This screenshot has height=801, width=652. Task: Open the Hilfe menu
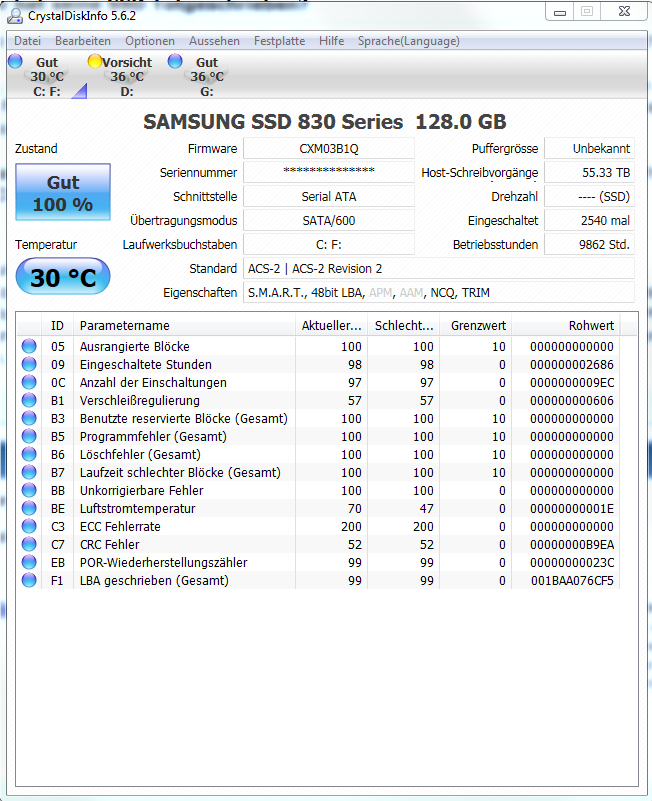(331, 41)
